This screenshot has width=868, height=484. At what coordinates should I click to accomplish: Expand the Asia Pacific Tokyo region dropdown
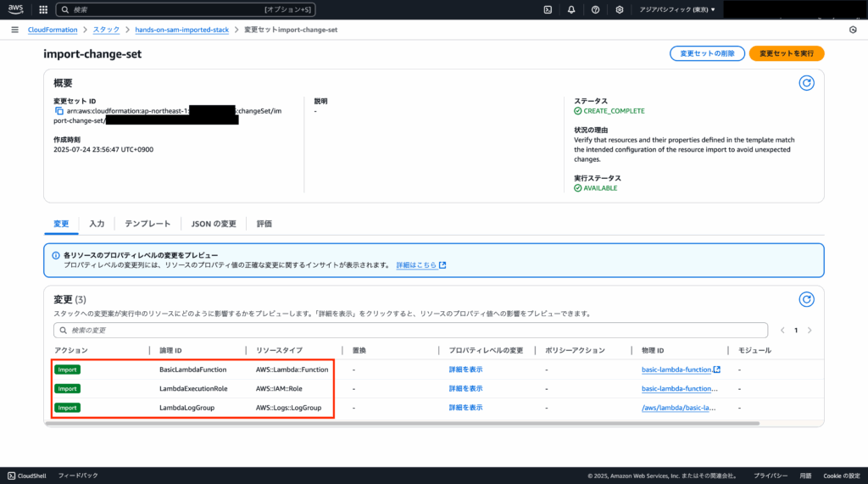point(677,9)
